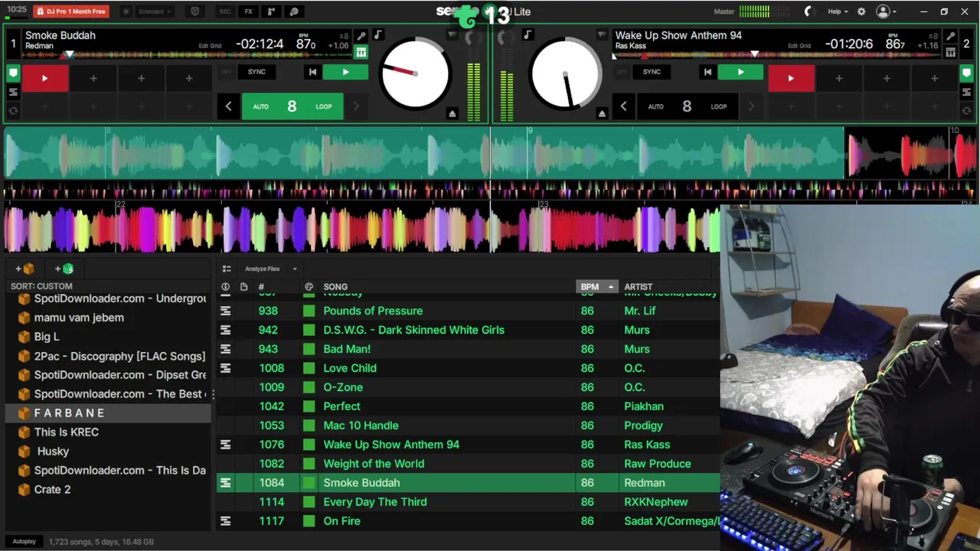This screenshot has width=980, height=551.
Task: Toggle deck 1 active auto loop 8
Action: tap(292, 106)
